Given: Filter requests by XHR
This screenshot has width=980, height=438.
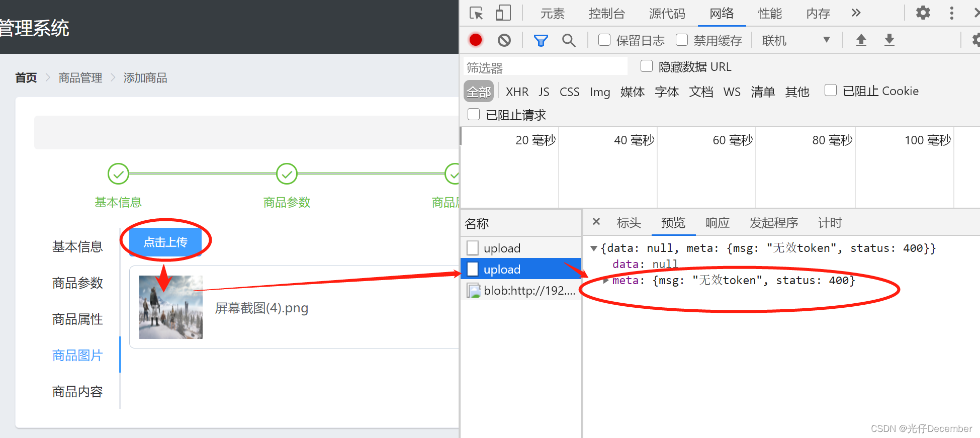Looking at the screenshot, I should click(x=517, y=92).
